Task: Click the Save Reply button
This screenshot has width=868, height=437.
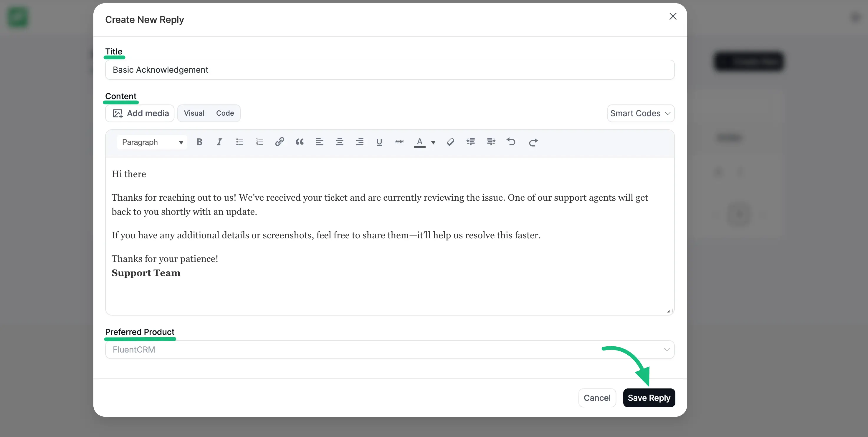Action: (649, 398)
